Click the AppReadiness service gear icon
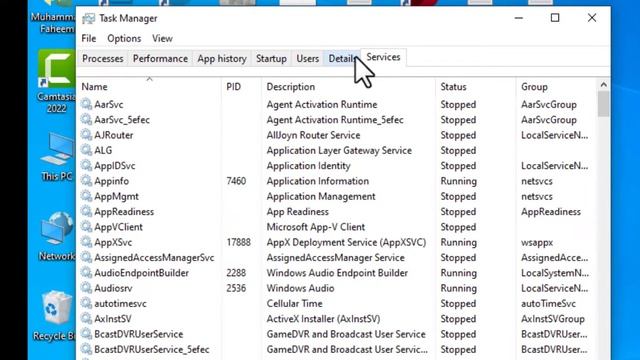 pos(86,211)
